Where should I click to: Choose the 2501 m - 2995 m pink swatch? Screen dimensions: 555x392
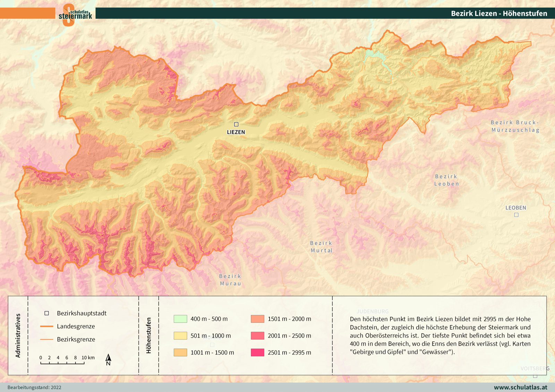tap(257, 352)
